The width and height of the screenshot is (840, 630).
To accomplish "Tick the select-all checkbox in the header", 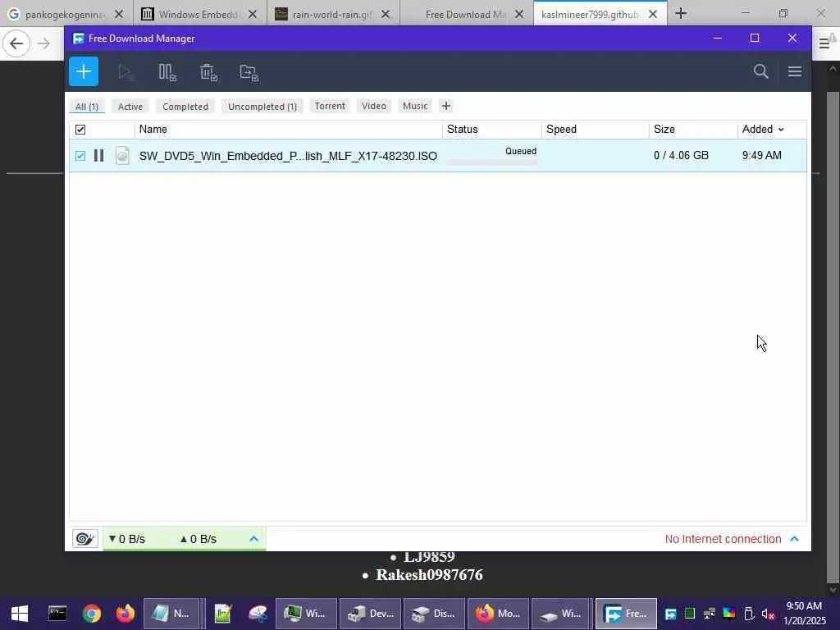I will point(80,129).
